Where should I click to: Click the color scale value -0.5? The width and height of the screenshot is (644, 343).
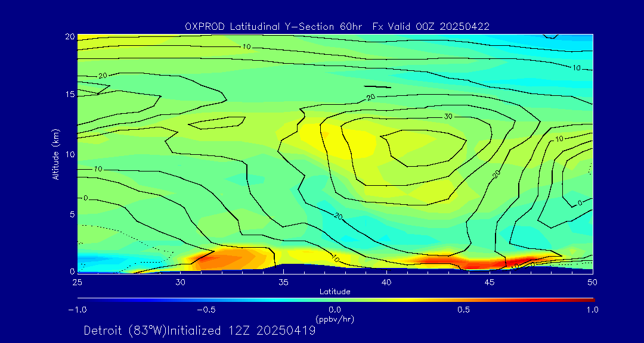coord(206,310)
